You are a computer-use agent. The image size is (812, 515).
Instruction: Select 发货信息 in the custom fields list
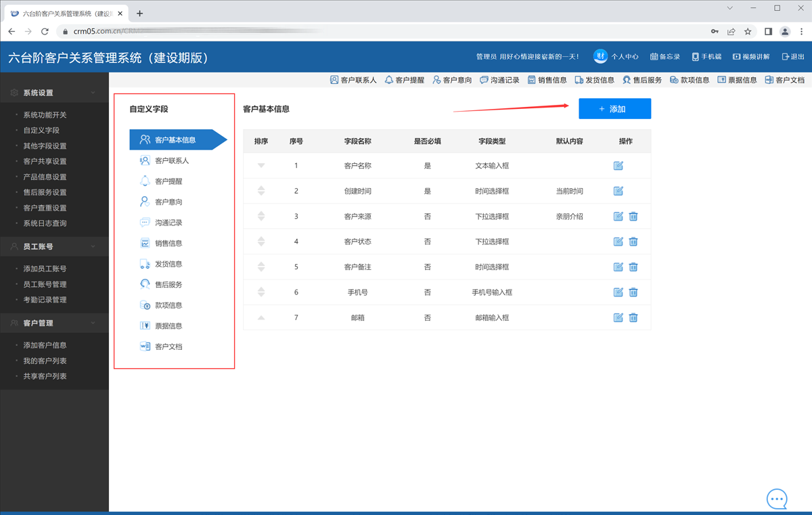coord(161,264)
